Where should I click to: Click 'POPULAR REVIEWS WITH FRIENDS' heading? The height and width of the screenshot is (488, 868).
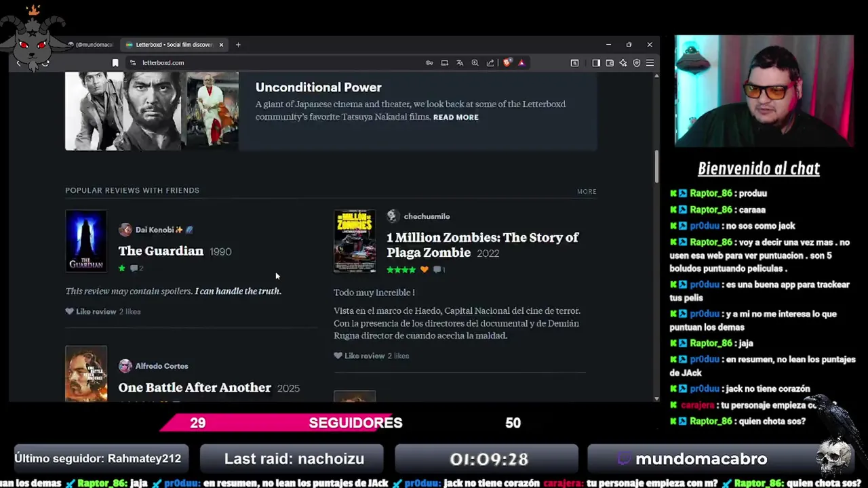pos(132,190)
